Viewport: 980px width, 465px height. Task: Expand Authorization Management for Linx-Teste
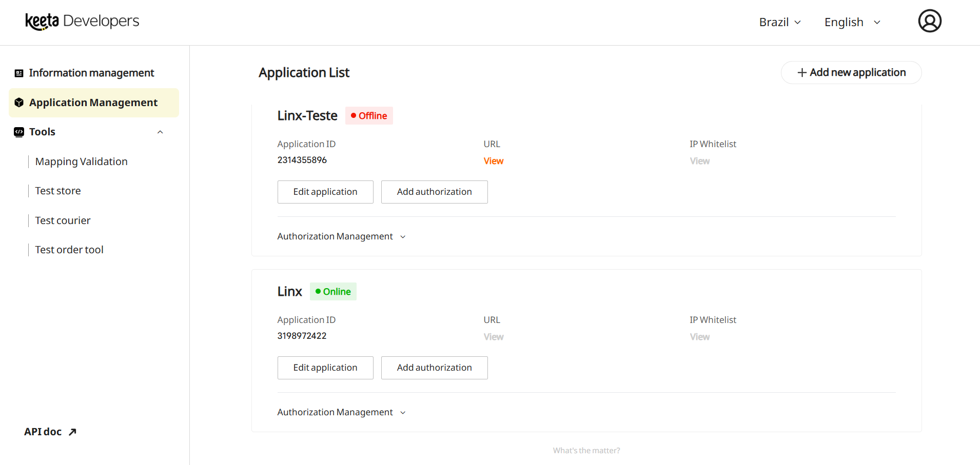coord(341,236)
